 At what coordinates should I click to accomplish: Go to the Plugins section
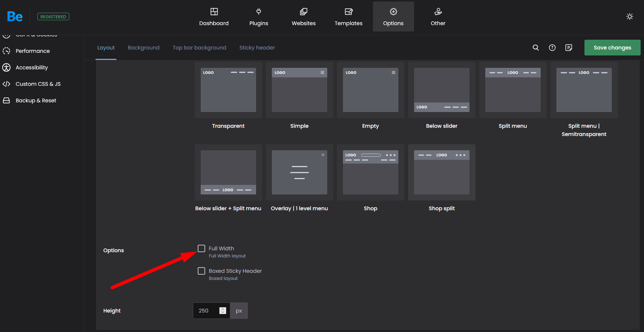pyautogui.click(x=259, y=17)
